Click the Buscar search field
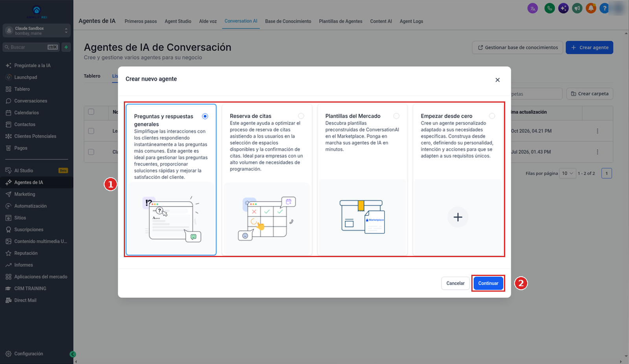The height and width of the screenshot is (364, 629). click(31, 47)
